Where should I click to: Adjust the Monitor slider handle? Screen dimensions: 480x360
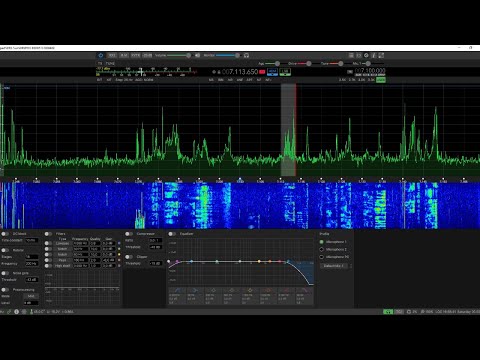click(237, 55)
